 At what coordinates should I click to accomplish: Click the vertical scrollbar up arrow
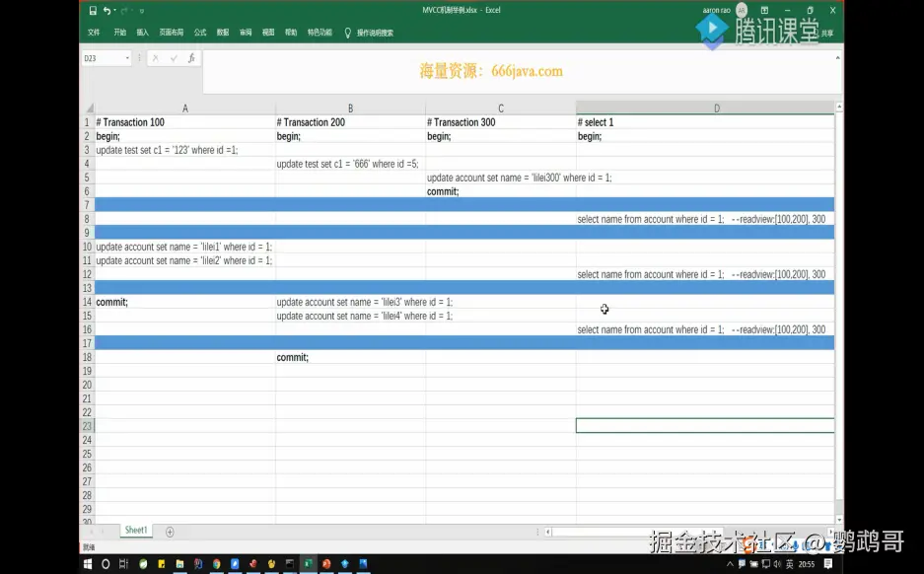pyautogui.click(x=839, y=107)
